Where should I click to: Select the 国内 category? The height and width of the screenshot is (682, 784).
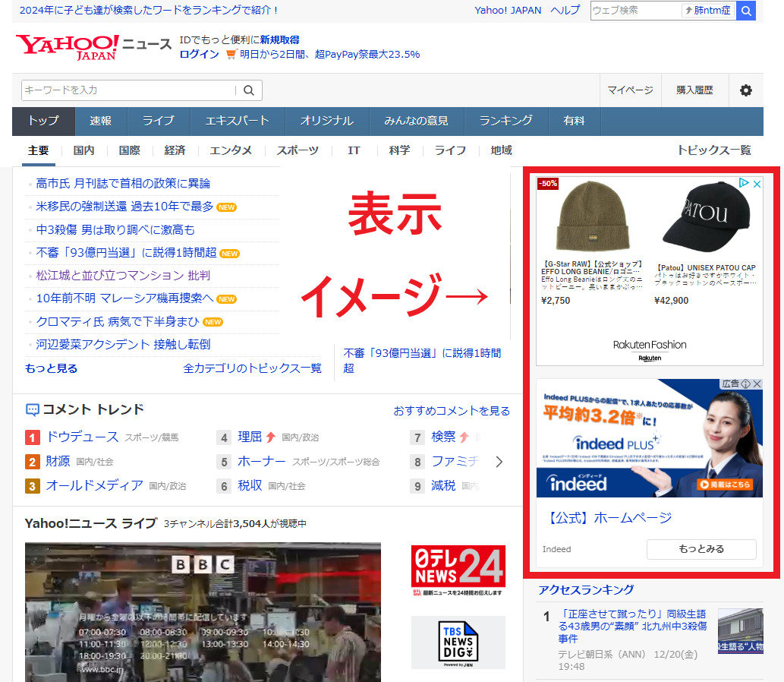(83, 150)
